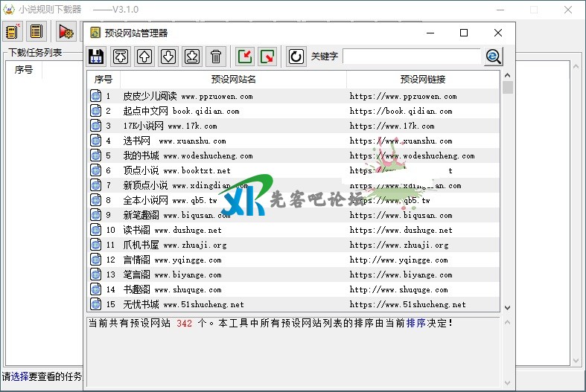Move selected site to top
586x392 pixels.
click(x=121, y=57)
